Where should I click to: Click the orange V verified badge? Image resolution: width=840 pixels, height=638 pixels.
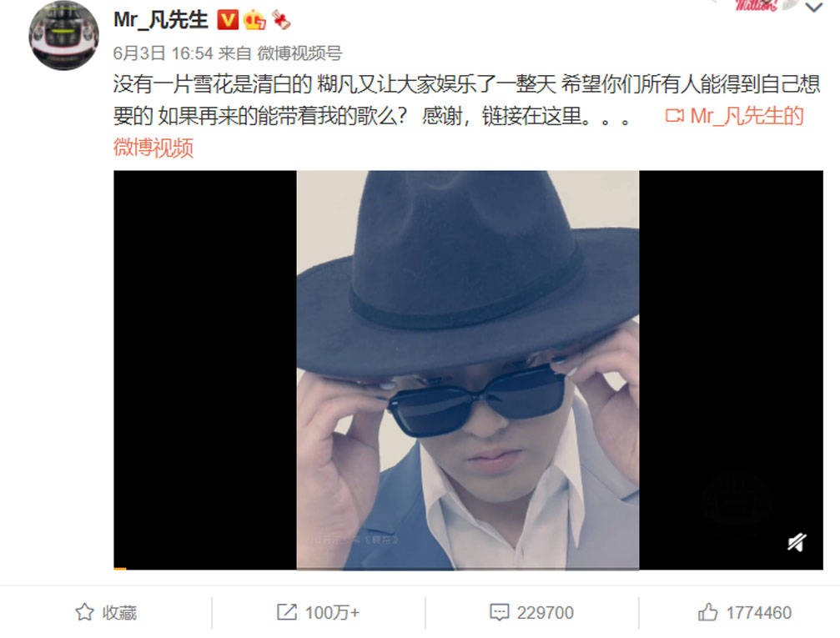228,20
